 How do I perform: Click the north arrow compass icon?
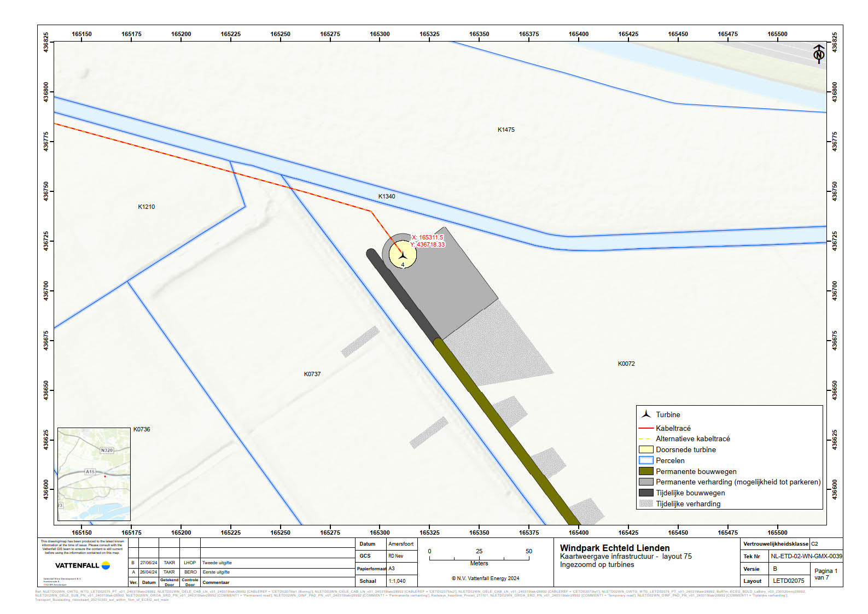coord(819,54)
